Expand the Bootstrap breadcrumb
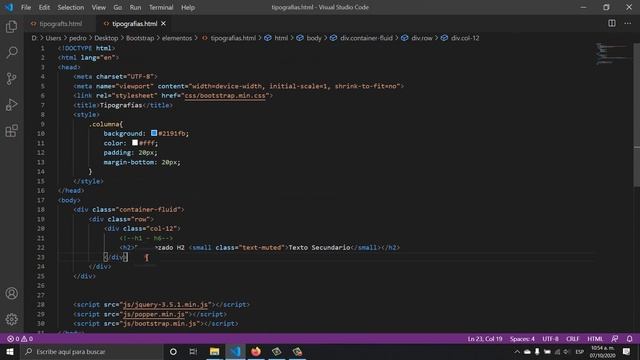Screen dimensions: 640x360 140,38
